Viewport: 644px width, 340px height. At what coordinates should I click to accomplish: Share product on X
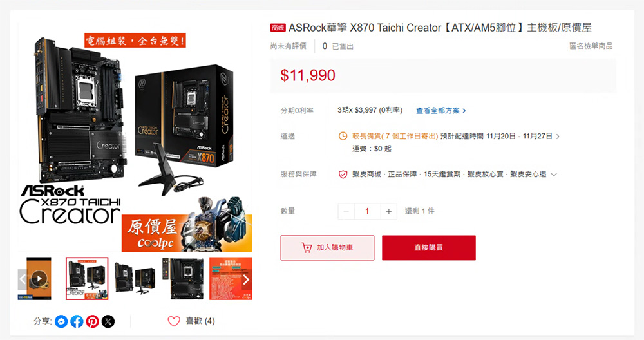(108, 321)
